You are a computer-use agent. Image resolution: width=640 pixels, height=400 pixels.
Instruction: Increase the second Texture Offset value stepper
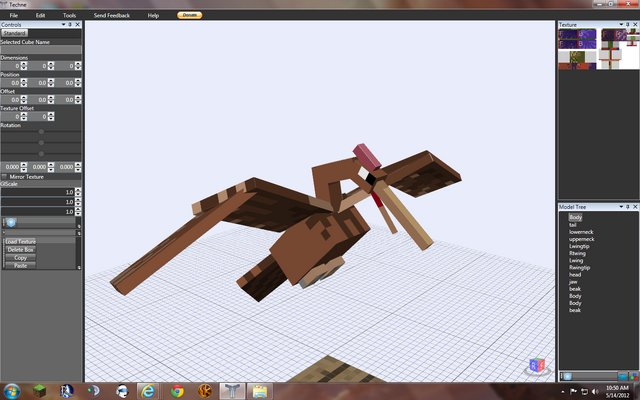[x=51, y=115]
